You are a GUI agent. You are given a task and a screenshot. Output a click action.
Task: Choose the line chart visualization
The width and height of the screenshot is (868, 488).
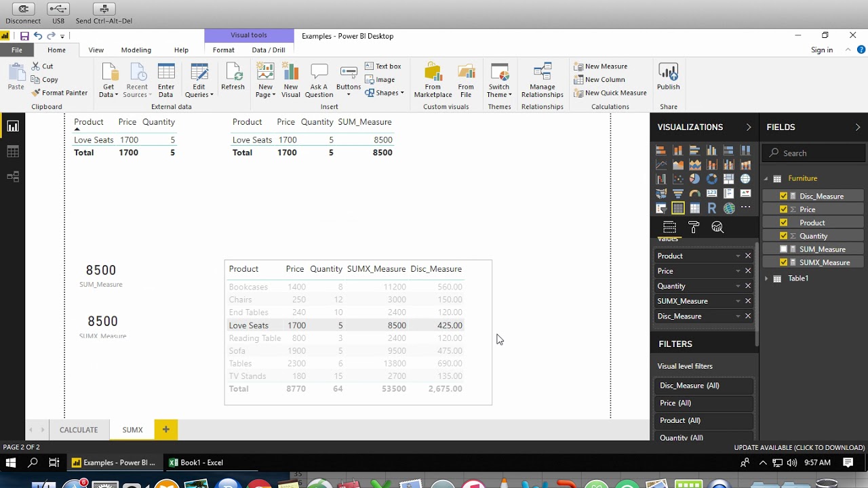coord(661,165)
